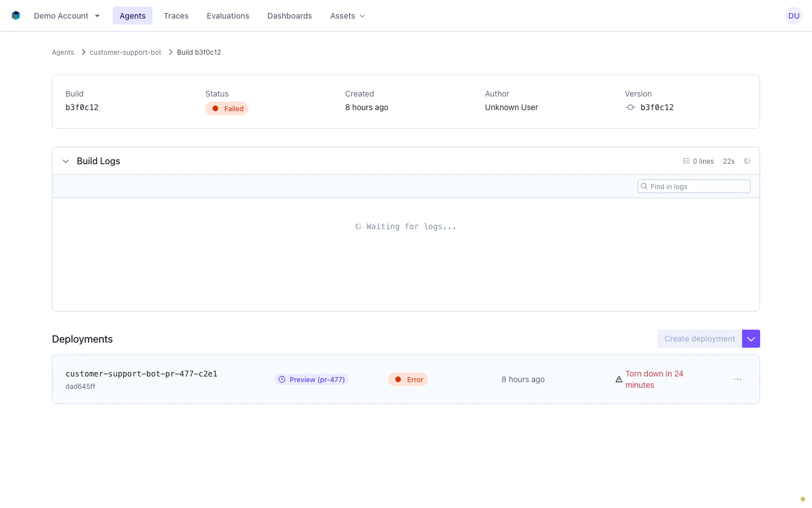Click the 22s build duration
812x508 pixels.
[729, 161]
